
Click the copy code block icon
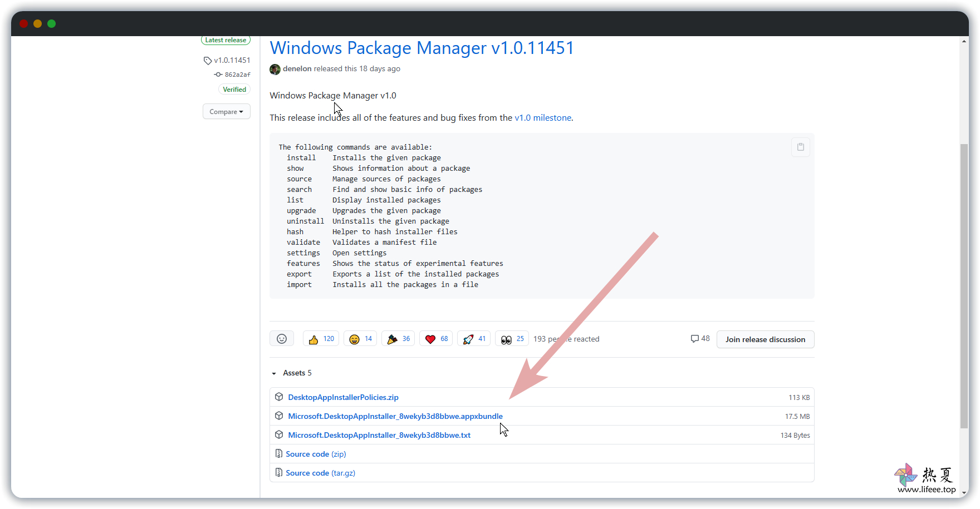[x=800, y=147]
